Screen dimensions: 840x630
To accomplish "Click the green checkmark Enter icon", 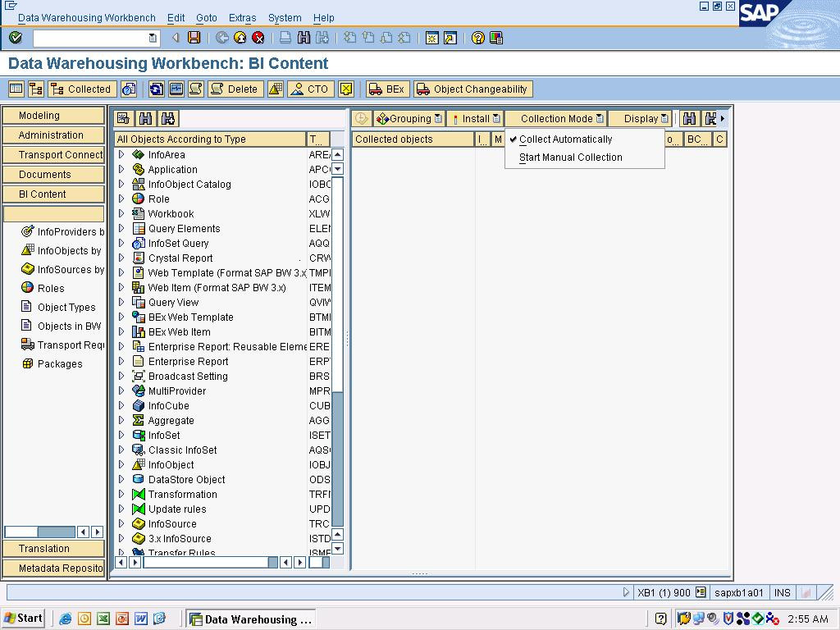I will 16,38.
